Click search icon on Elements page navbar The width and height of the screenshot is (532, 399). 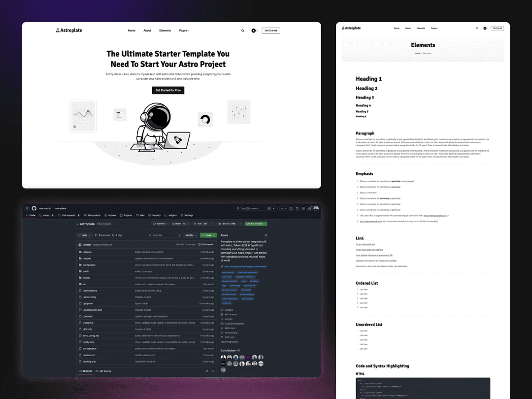(477, 28)
